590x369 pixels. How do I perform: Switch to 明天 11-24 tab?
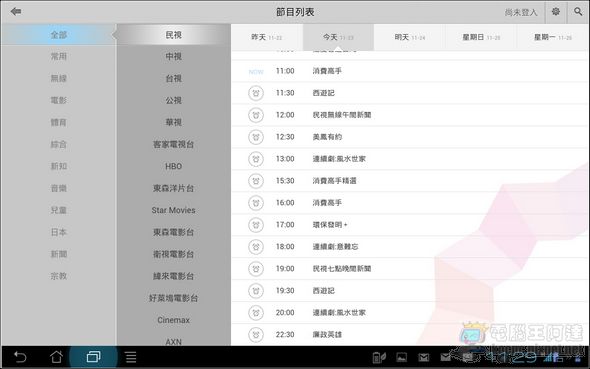pyautogui.click(x=410, y=37)
